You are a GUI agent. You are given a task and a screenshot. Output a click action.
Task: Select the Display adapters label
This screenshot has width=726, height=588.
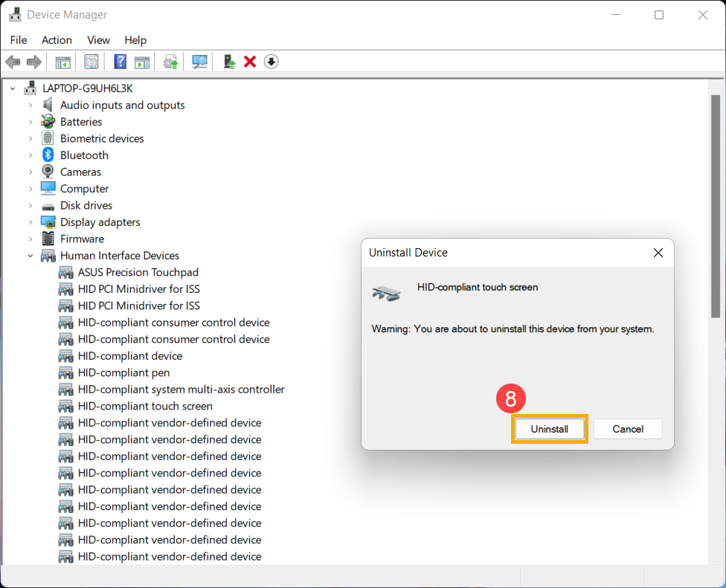click(x=100, y=222)
